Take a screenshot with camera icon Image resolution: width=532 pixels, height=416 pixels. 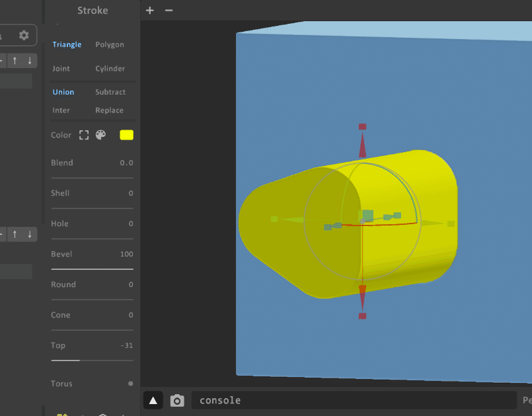click(x=177, y=401)
